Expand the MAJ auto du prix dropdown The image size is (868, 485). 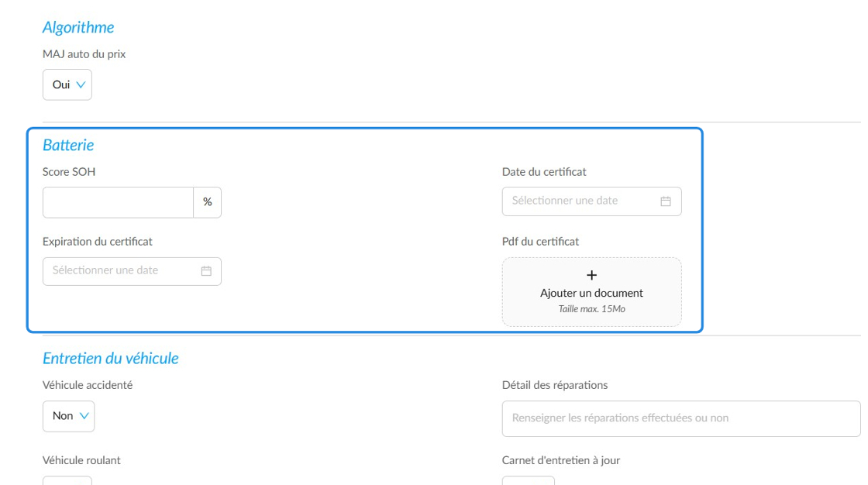(x=67, y=84)
